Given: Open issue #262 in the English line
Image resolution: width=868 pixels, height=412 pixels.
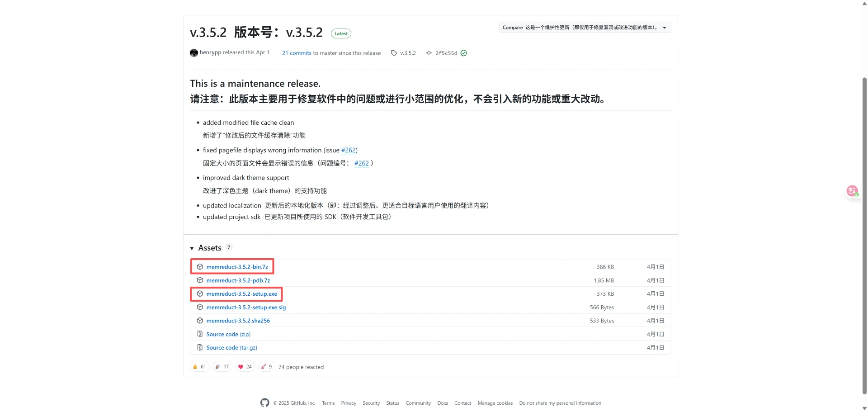Looking at the screenshot, I should [349, 150].
